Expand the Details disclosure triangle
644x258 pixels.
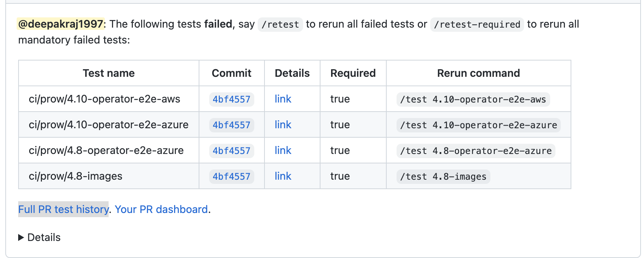coord(21,238)
